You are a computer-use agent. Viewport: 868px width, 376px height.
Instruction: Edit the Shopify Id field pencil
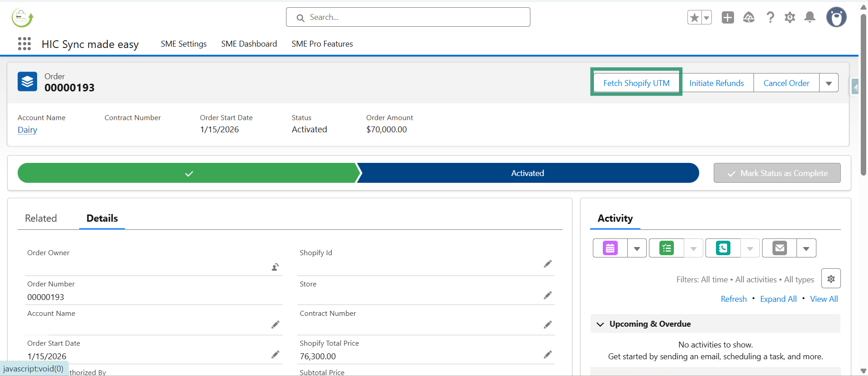[x=548, y=264]
